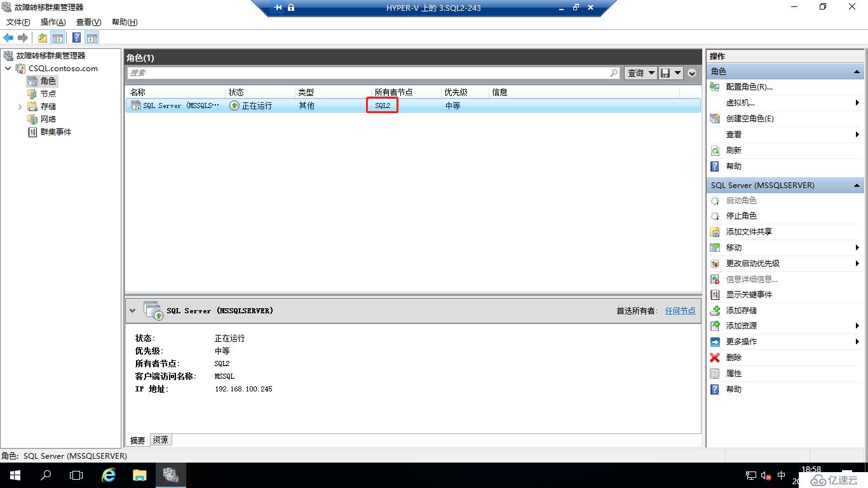Click the Up one level folder icon
Viewport: 868px width, 488px height.
(x=43, y=38)
